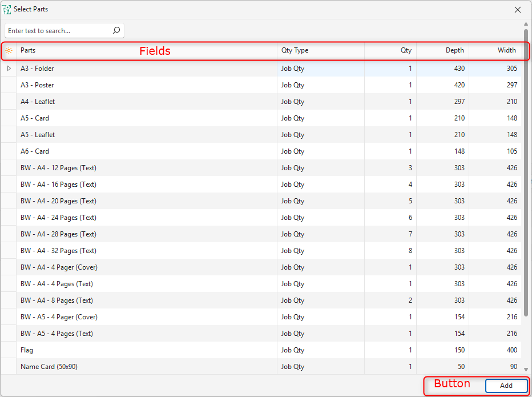The height and width of the screenshot is (397, 532).
Task: Click the Select Parts window app icon
Action: click(7, 10)
